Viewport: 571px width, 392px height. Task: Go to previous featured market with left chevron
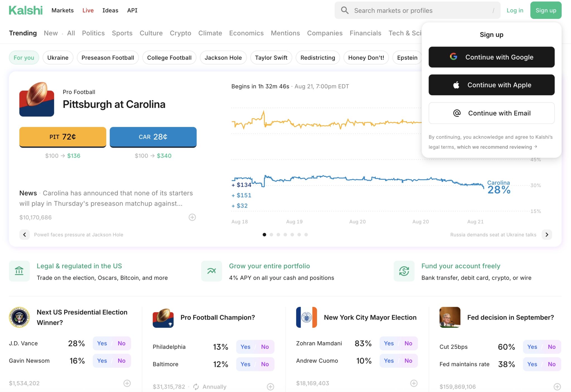click(x=25, y=235)
